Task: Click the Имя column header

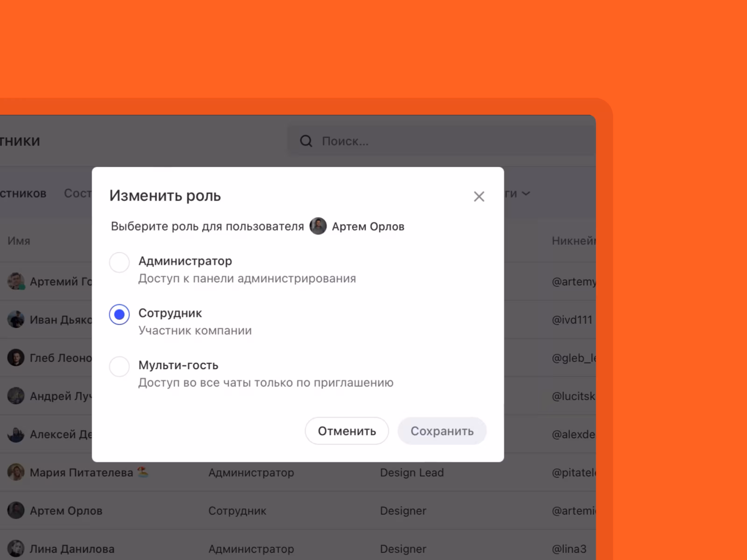Action: tap(19, 241)
